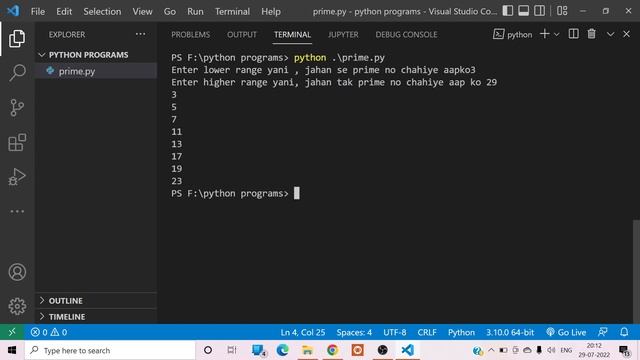Select the python terminal label
640x360 pixels.
tap(513, 34)
